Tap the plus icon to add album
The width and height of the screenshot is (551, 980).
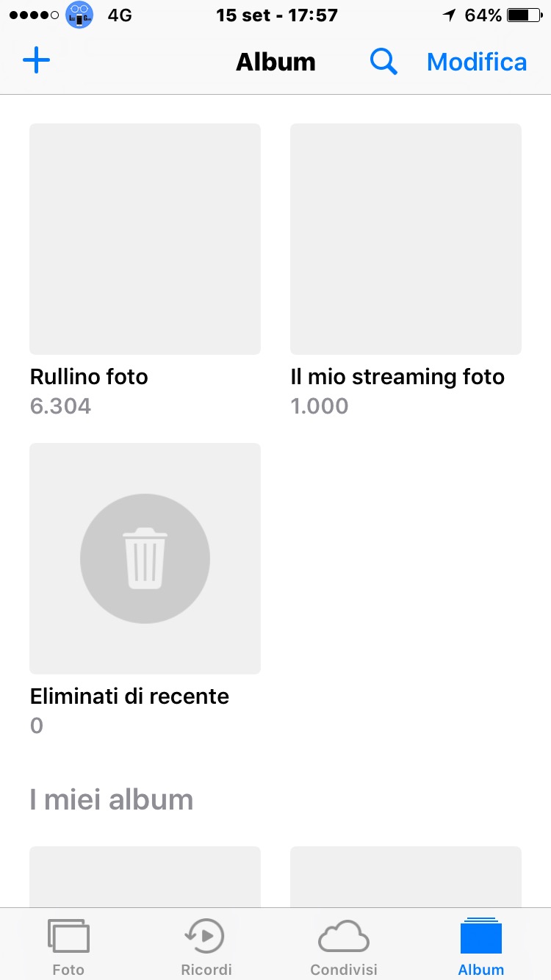[36, 61]
